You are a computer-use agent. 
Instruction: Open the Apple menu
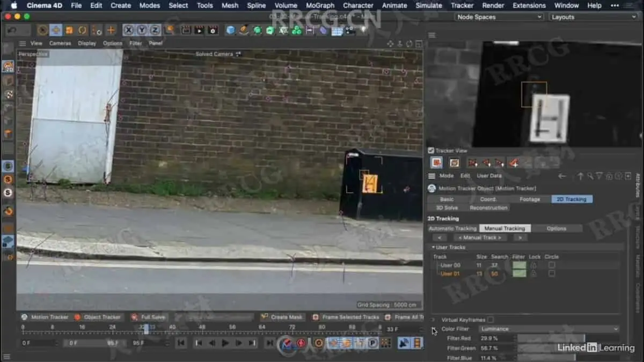click(x=13, y=5)
